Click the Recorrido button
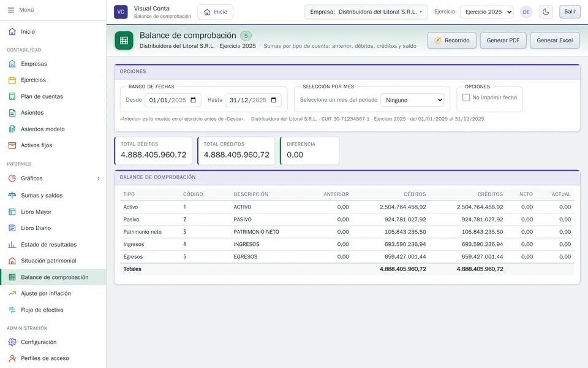The width and height of the screenshot is (588, 368). tap(451, 40)
